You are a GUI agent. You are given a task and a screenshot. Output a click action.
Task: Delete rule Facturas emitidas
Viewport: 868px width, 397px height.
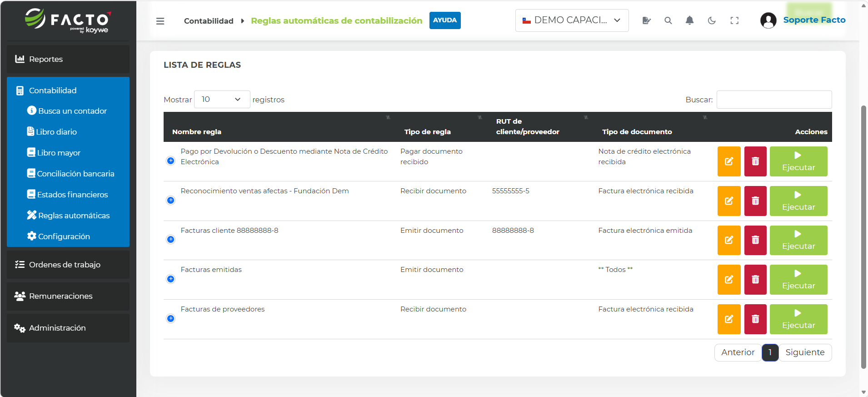755,280
